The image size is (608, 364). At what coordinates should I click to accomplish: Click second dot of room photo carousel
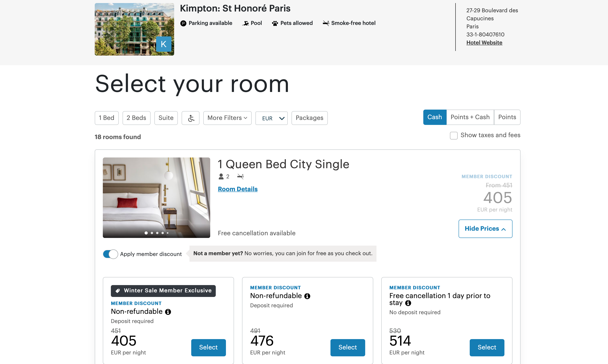click(152, 233)
